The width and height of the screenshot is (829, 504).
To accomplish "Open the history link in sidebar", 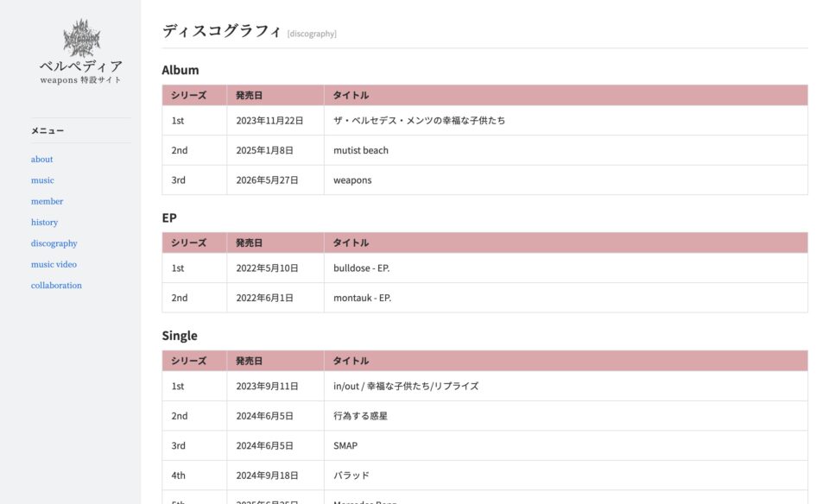I will point(44,223).
